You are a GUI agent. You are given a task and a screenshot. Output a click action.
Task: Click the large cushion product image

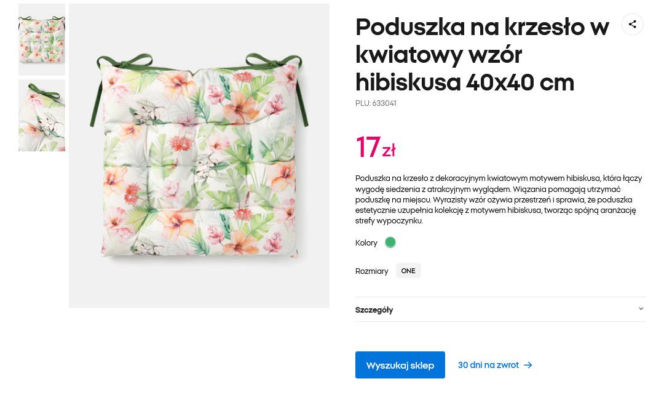(199, 160)
